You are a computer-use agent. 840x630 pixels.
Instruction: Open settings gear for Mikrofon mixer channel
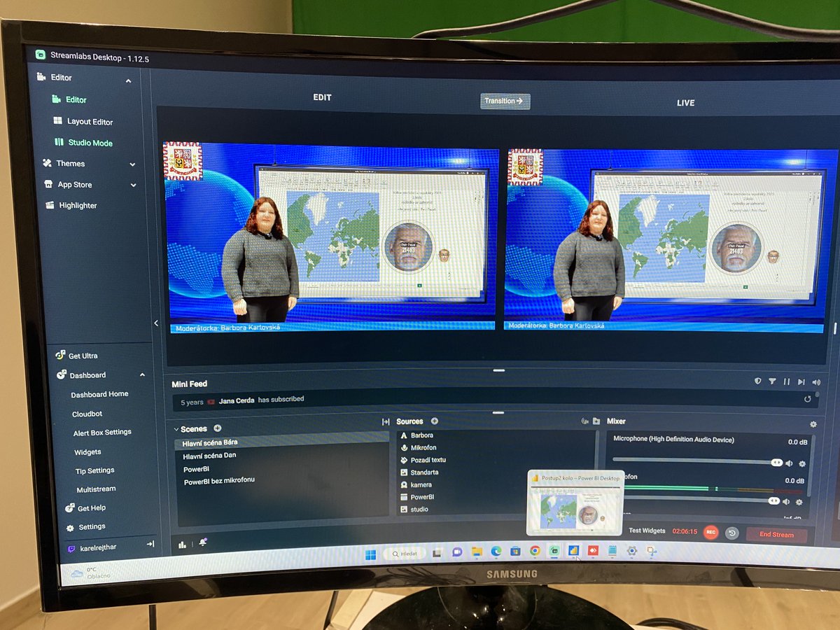pyautogui.click(x=799, y=502)
